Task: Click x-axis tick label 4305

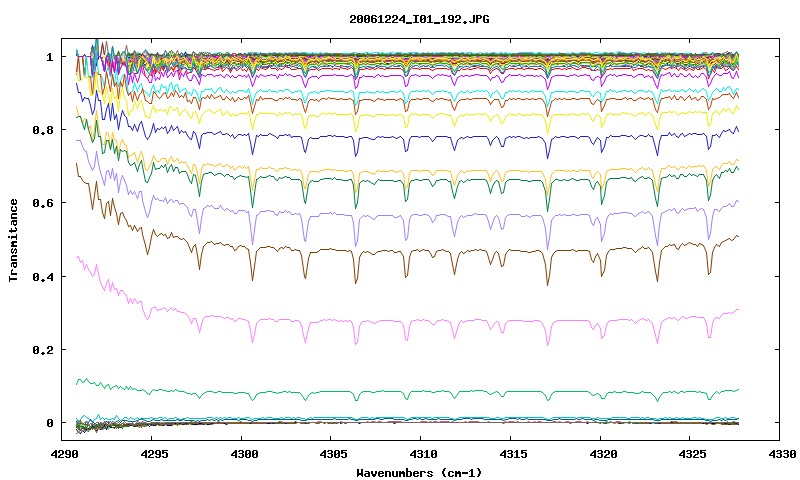Action: [333, 454]
